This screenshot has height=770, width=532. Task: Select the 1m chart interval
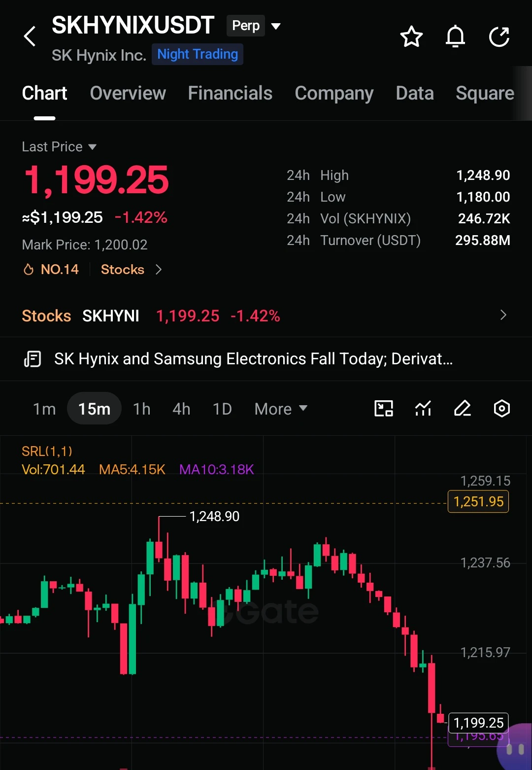pos(44,409)
